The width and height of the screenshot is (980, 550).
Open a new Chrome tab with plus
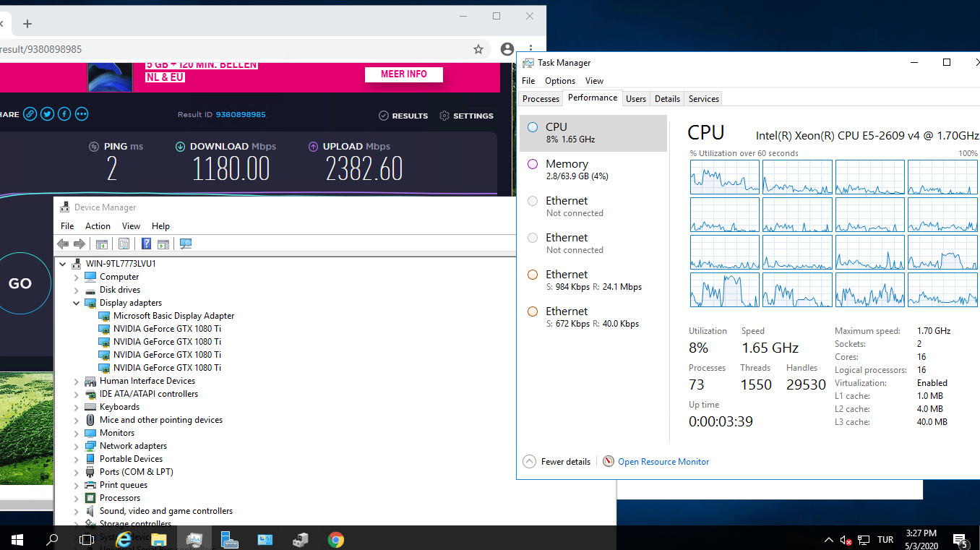27,24
